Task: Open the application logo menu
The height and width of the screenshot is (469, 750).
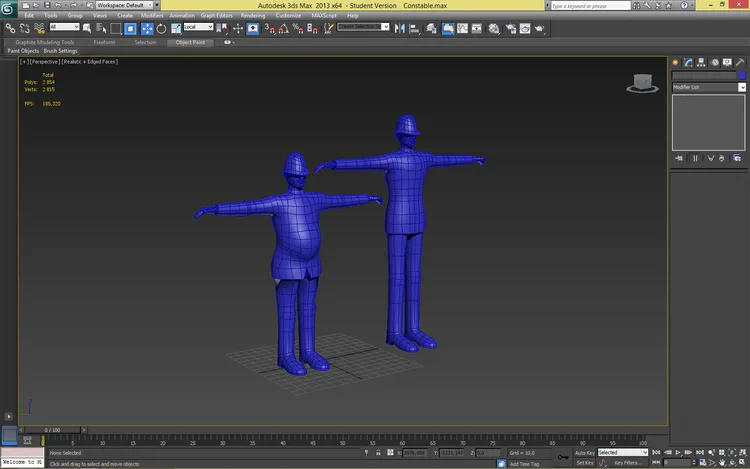Action: tap(8, 9)
